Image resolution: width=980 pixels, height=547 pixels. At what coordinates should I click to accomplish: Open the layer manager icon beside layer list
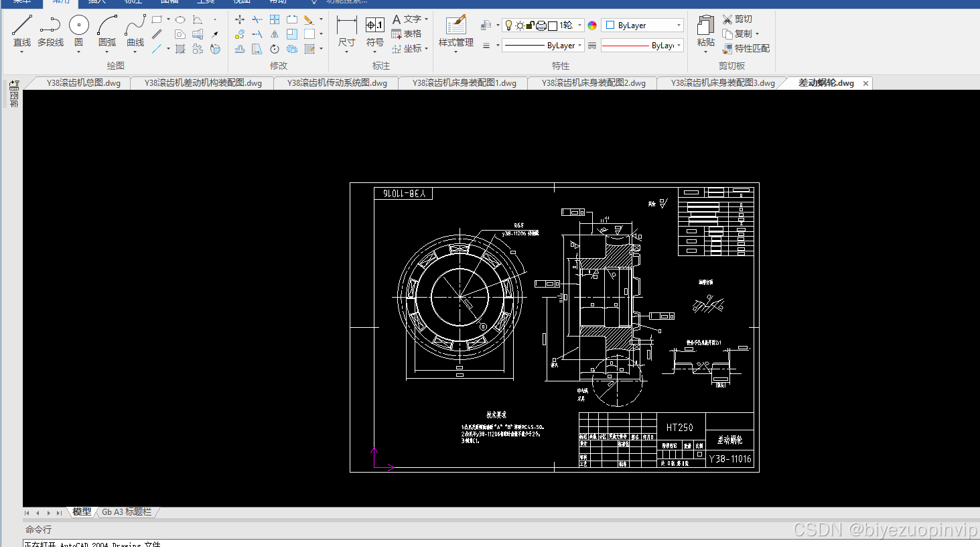[x=486, y=25]
